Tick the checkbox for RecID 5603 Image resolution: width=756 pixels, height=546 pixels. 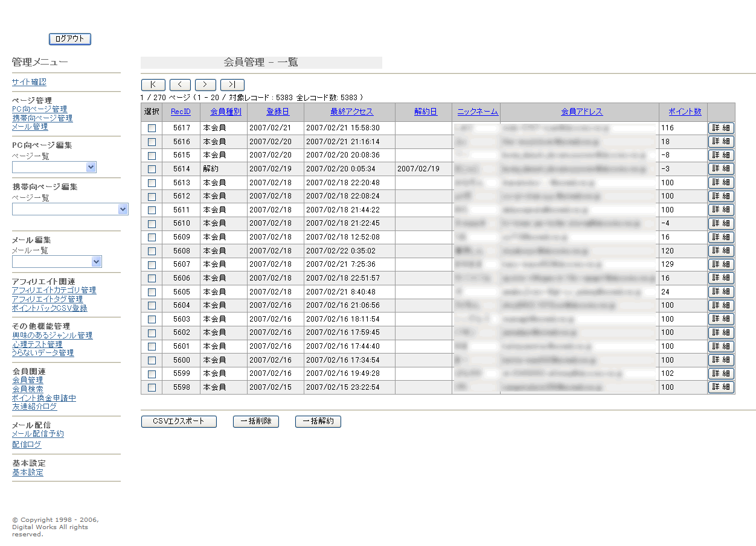tap(152, 319)
